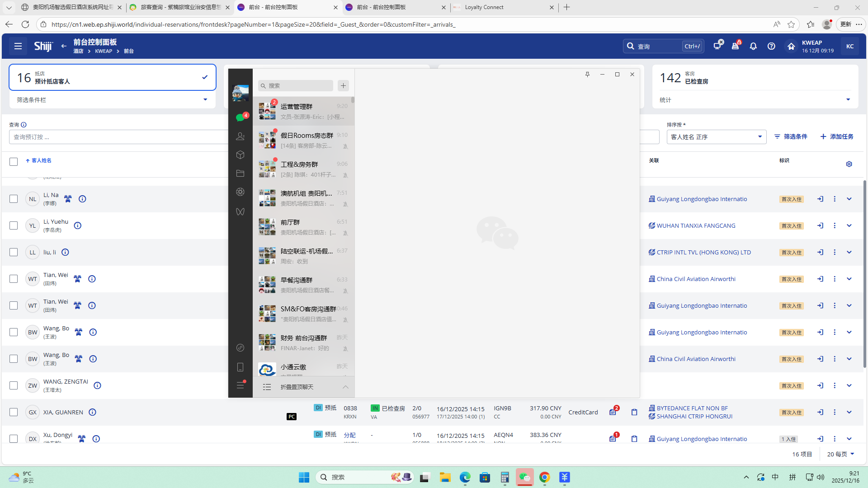
Task: Select checkbox for WANG, ZENGTAI row
Action: [x=14, y=385]
